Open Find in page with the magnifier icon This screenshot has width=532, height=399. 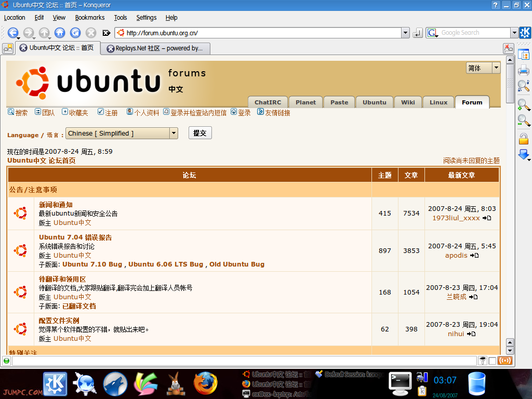click(524, 86)
